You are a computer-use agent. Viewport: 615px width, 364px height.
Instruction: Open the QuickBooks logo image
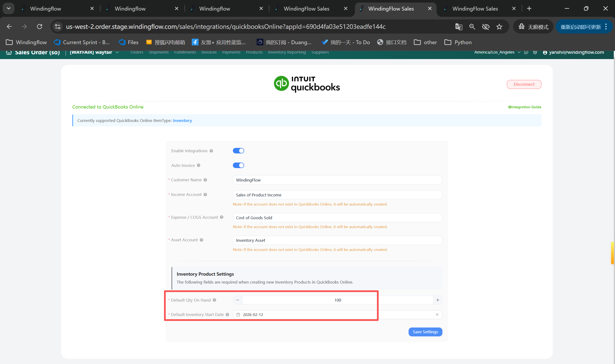tap(306, 83)
